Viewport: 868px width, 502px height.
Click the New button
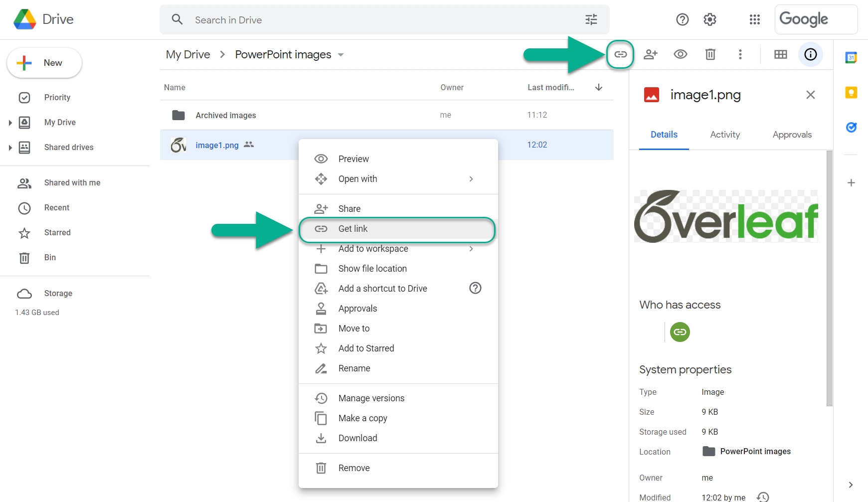[x=44, y=63]
